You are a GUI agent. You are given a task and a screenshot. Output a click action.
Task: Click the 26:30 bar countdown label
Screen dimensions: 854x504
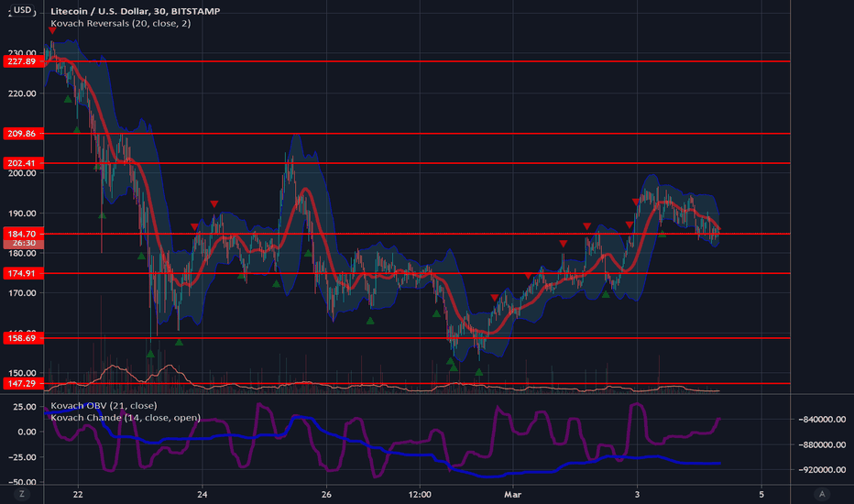[x=23, y=243]
